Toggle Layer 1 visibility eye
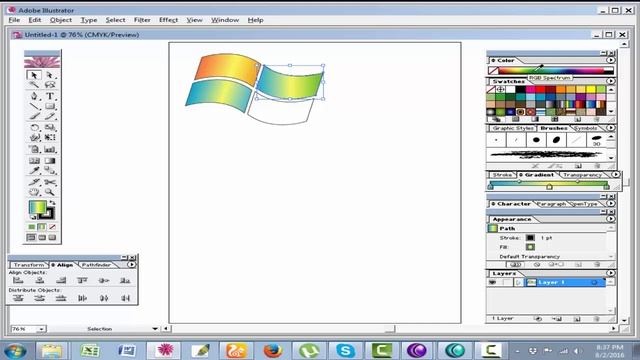 pyautogui.click(x=493, y=282)
